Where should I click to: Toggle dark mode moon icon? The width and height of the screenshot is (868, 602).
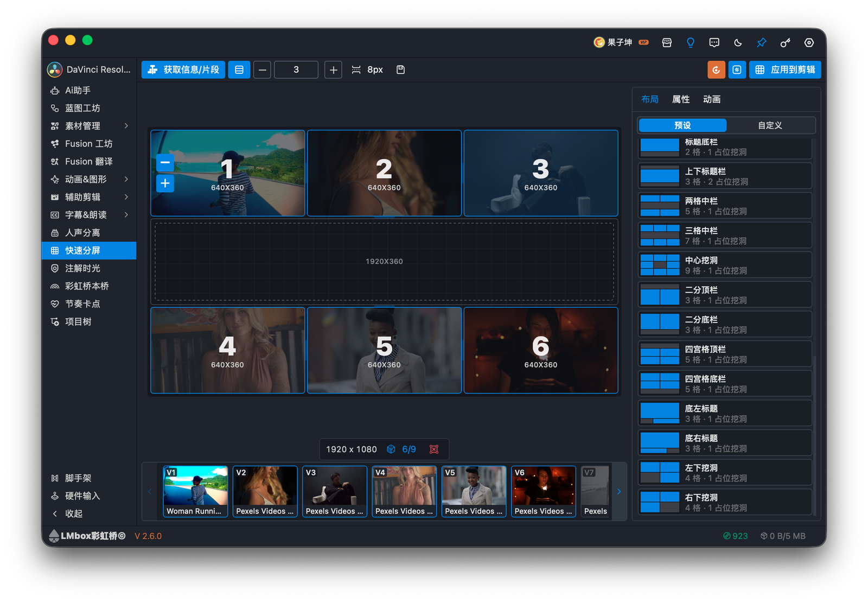pos(738,42)
